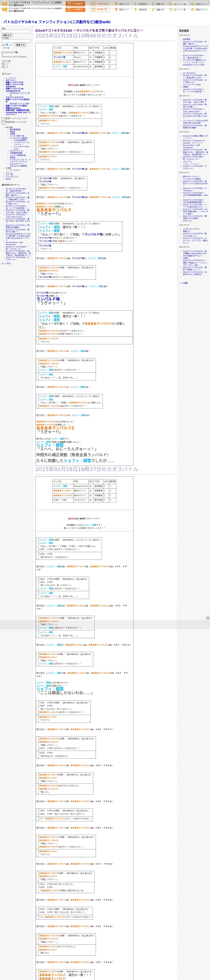Open WithBOSSリクエスト受付 link

pyautogui.click(x=19, y=94)
